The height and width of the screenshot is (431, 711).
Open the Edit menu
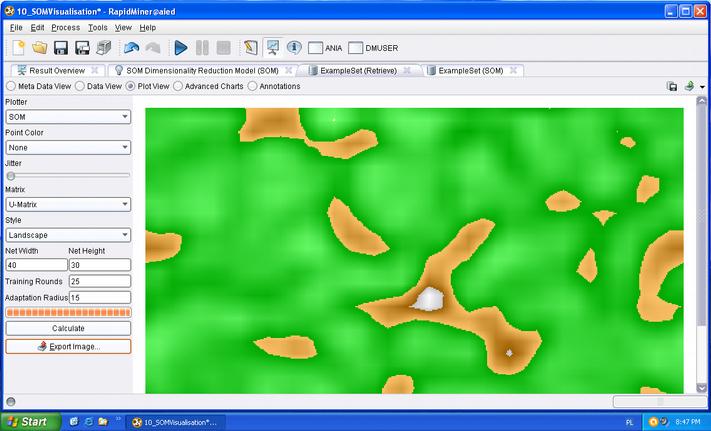tap(37, 28)
